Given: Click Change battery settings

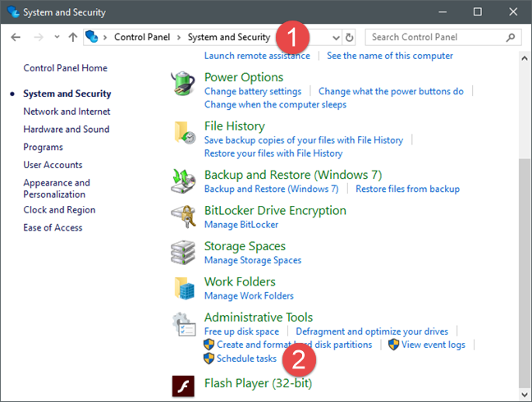Looking at the screenshot, I should point(253,92).
